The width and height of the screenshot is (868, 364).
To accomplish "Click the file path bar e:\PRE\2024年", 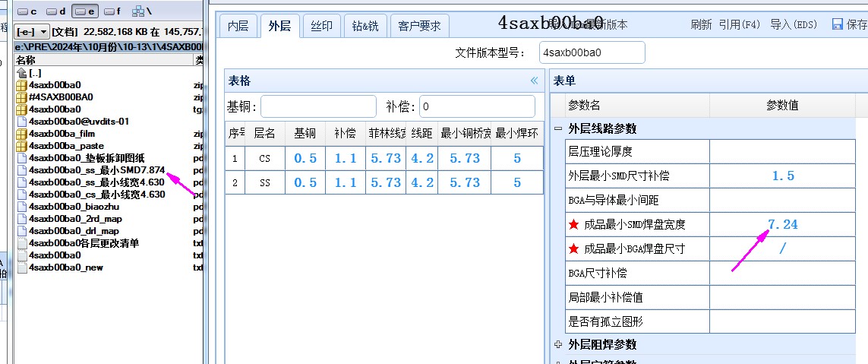I will pyautogui.click(x=109, y=48).
